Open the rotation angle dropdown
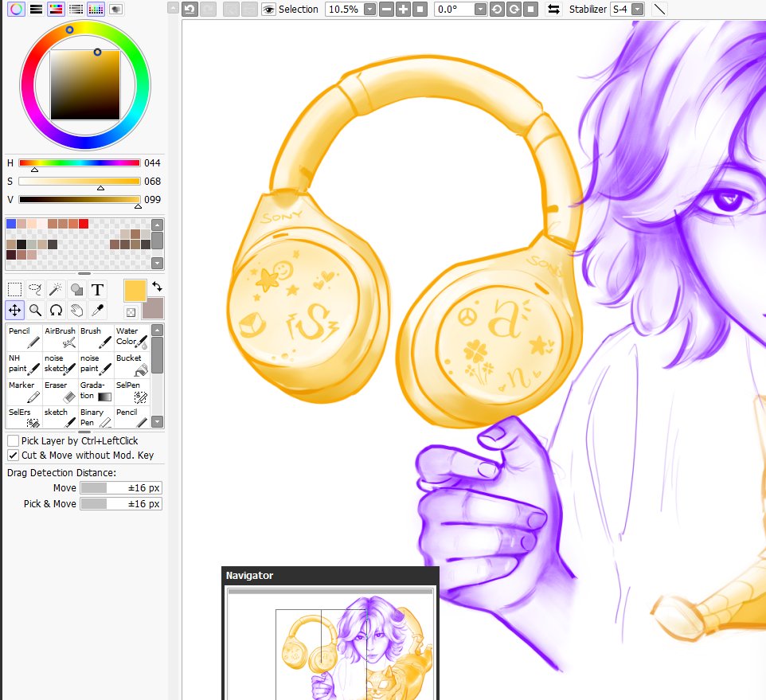The width and height of the screenshot is (766, 700). coord(481,10)
